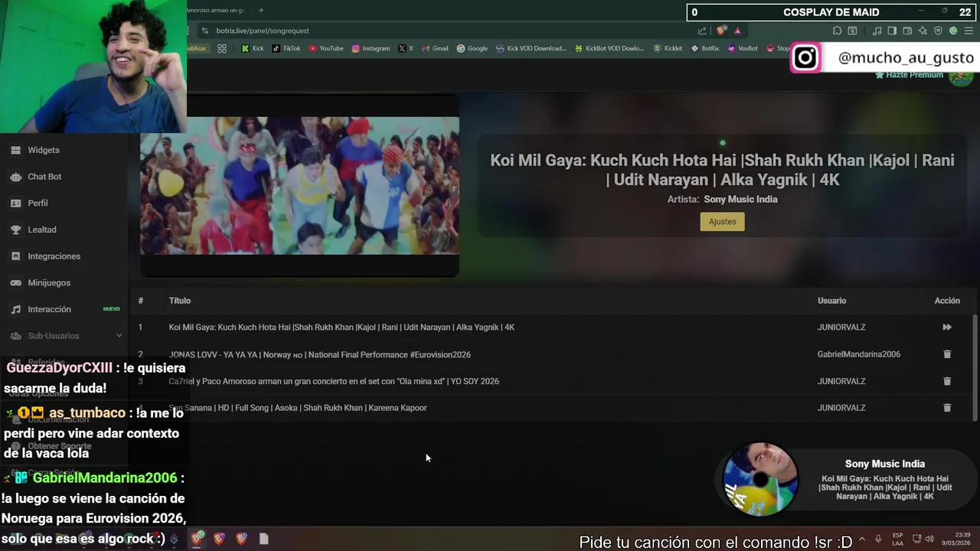980x551 pixels.
Task: Click the Lealtad trophy icon
Action: [15, 230]
